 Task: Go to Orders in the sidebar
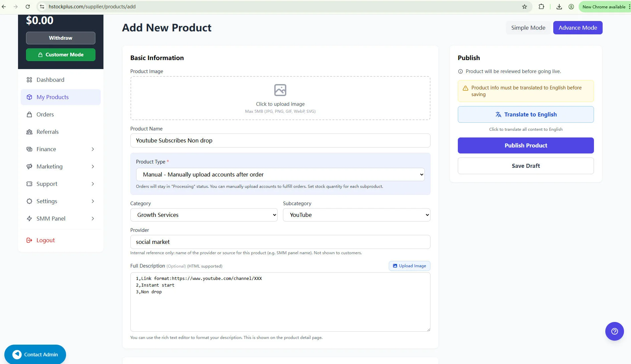(45, 114)
